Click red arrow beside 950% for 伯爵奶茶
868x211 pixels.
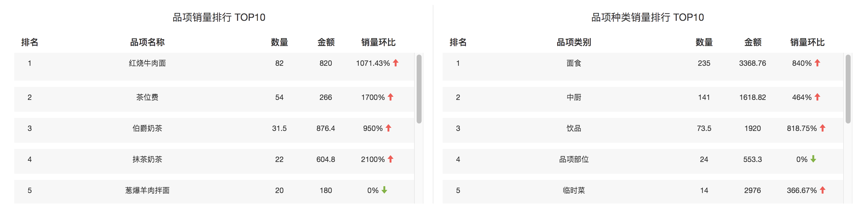click(388, 128)
